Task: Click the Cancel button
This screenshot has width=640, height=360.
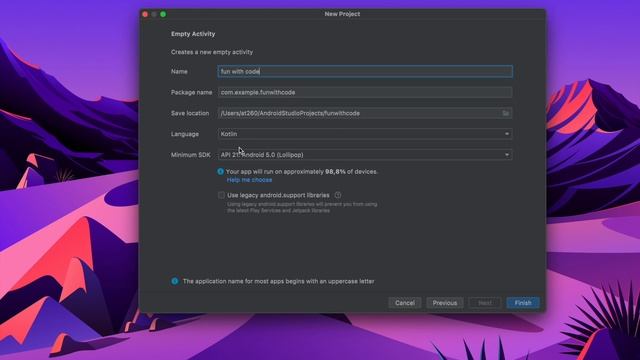Action: click(405, 303)
